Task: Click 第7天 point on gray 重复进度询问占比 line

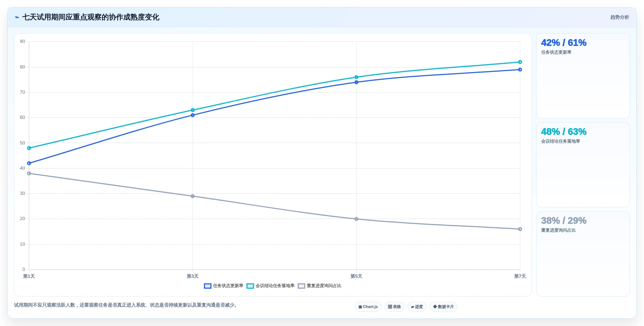Action: [520, 229]
